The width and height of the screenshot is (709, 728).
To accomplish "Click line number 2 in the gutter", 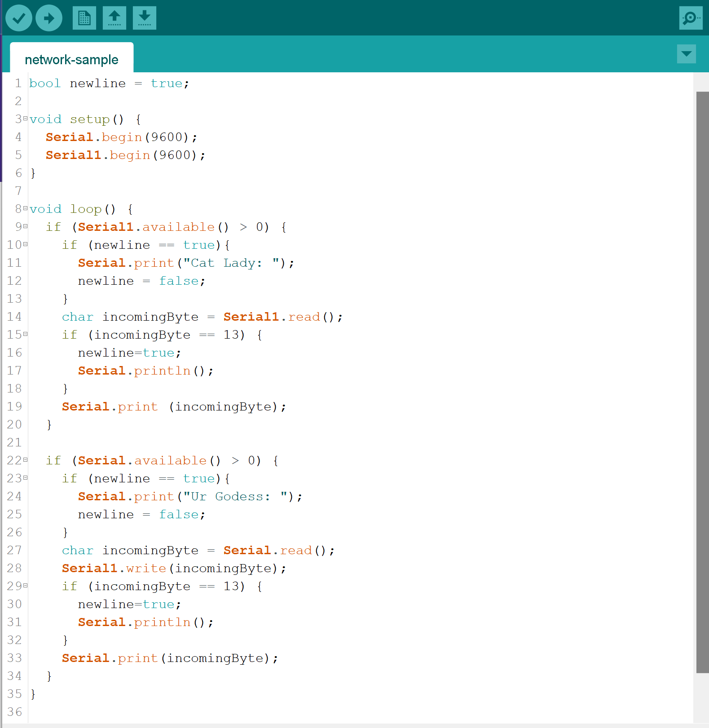I will click(x=18, y=101).
